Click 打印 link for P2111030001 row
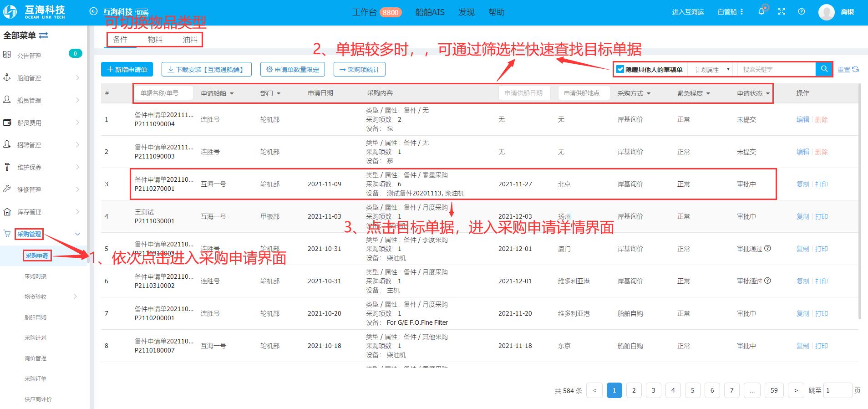Viewport: 868px width, 409px height. pyautogui.click(x=821, y=216)
